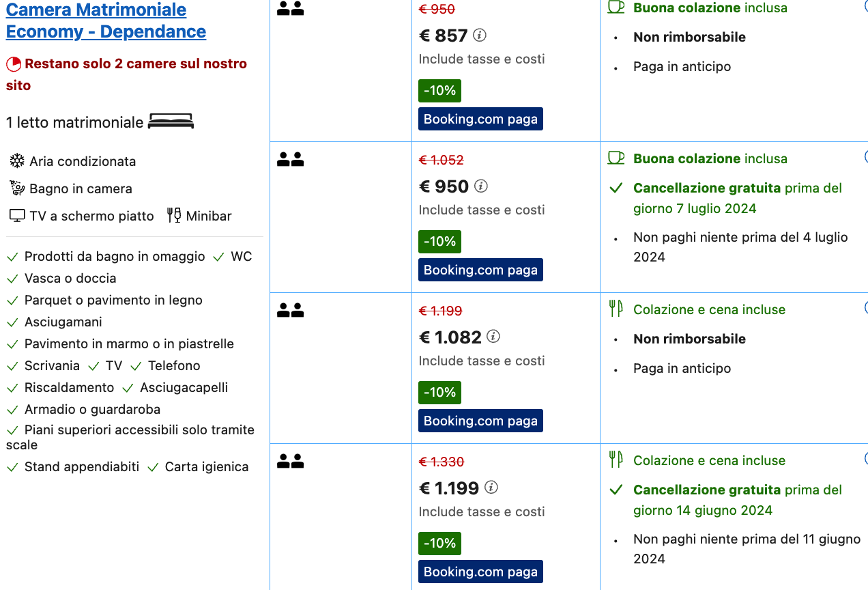
Task: Click the two-guests icon in the € 950 row
Action: [290, 160]
